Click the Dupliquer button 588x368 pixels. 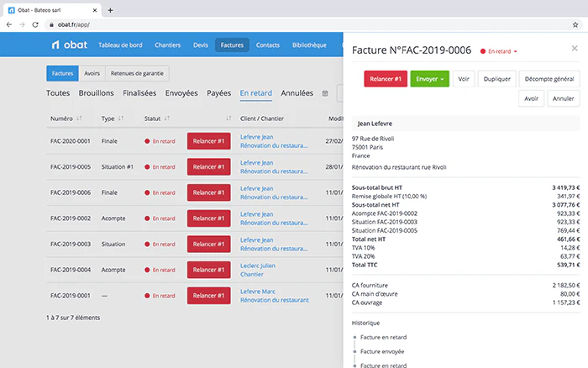[497, 79]
